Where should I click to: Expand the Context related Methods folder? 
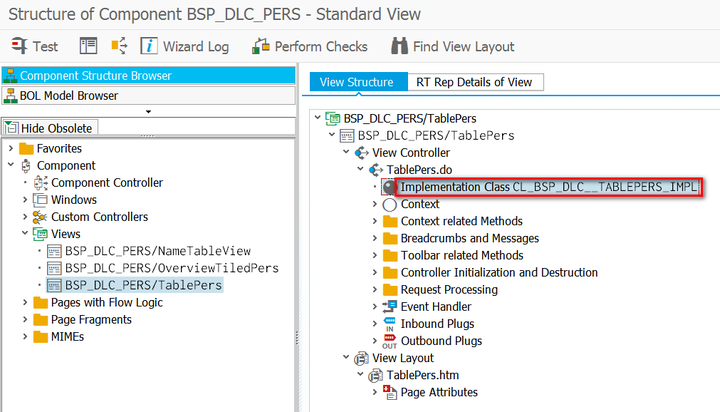point(375,221)
